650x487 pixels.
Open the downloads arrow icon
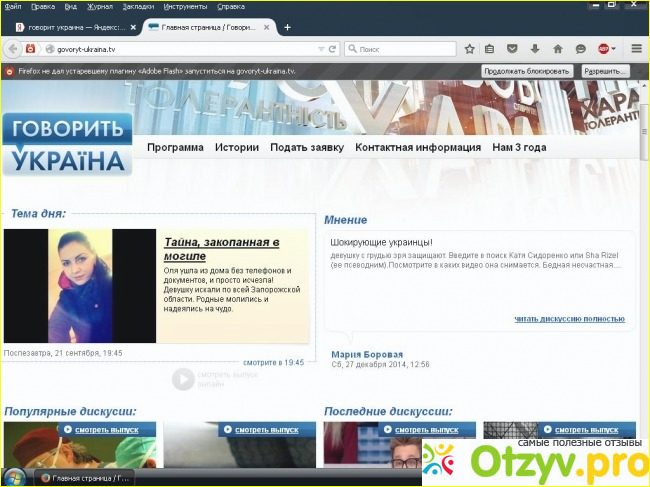pyautogui.click(x=535, y=48)
